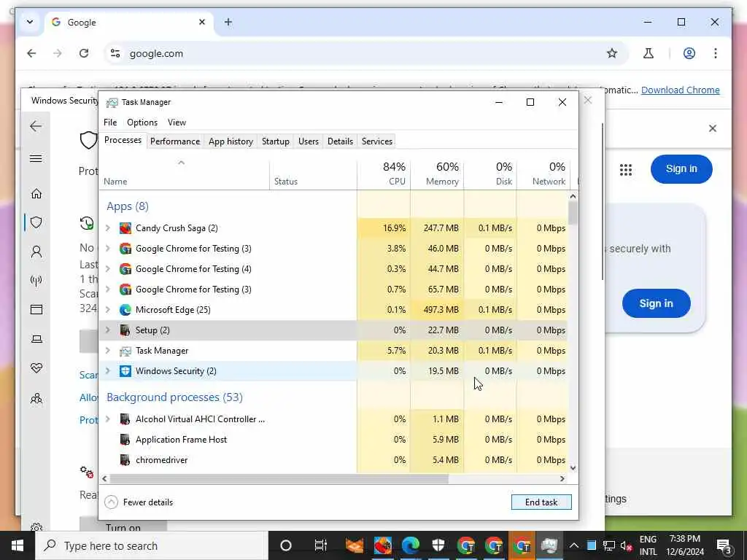747x560 pixels.
Task: Open the Google apps grid icon
Action: tap(625, 169)
